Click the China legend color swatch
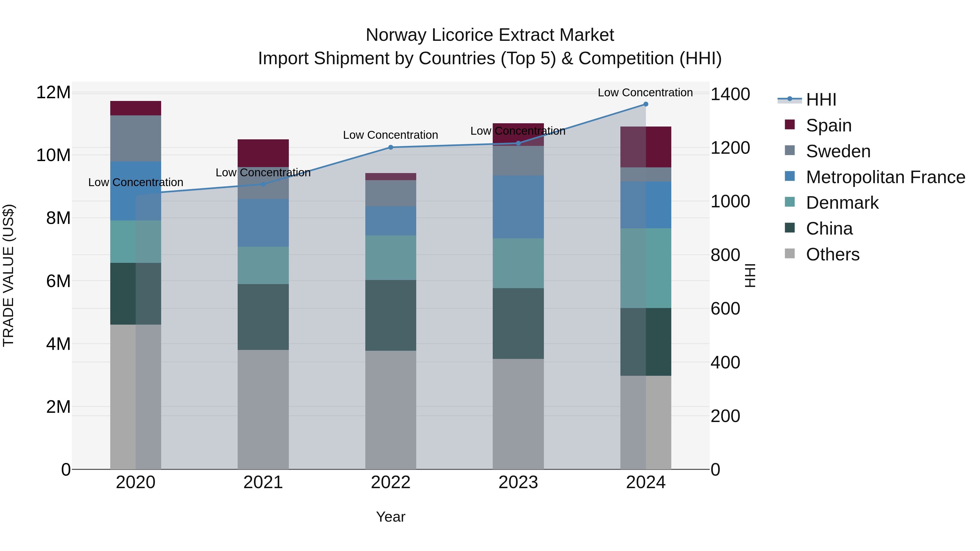 (790, 228)
